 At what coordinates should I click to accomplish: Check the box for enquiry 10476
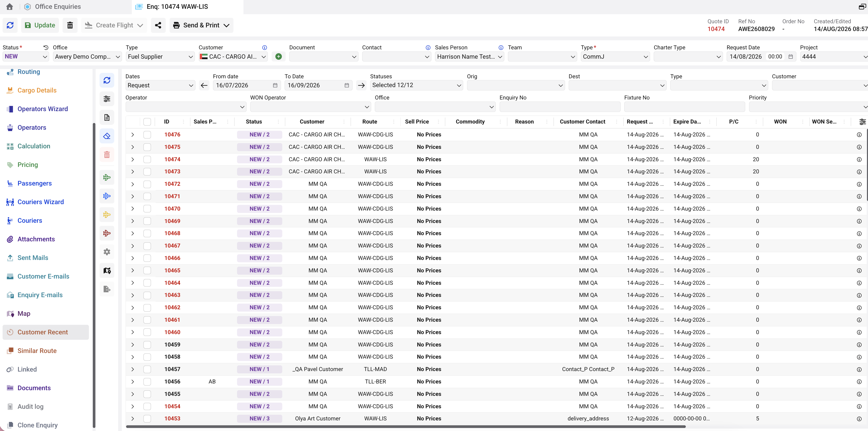(147, 135)
